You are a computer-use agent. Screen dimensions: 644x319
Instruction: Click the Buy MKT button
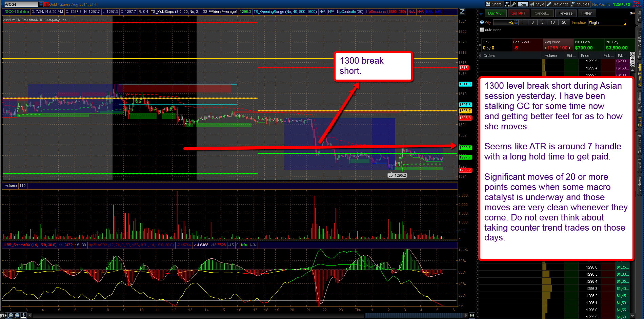(x=496, y=13)
